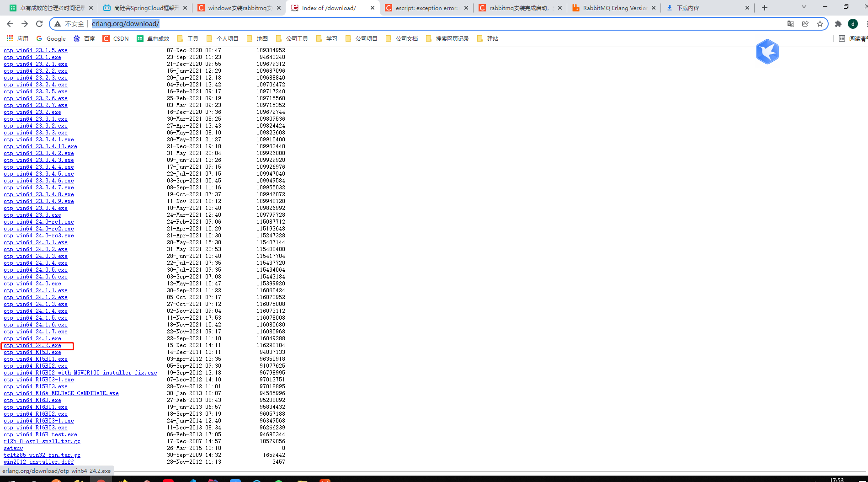868x482 pixels.
Task: Open the setenv file link
Action: [x=13, y=449]
